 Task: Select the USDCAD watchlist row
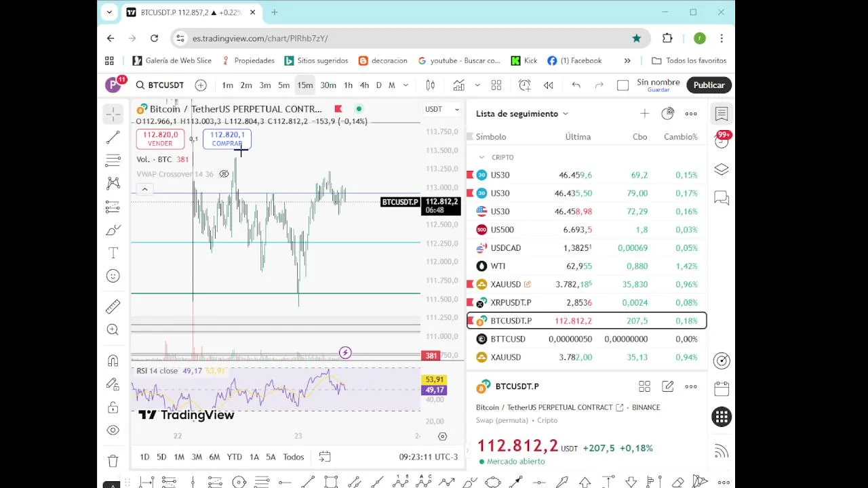[x=587, y=247]
